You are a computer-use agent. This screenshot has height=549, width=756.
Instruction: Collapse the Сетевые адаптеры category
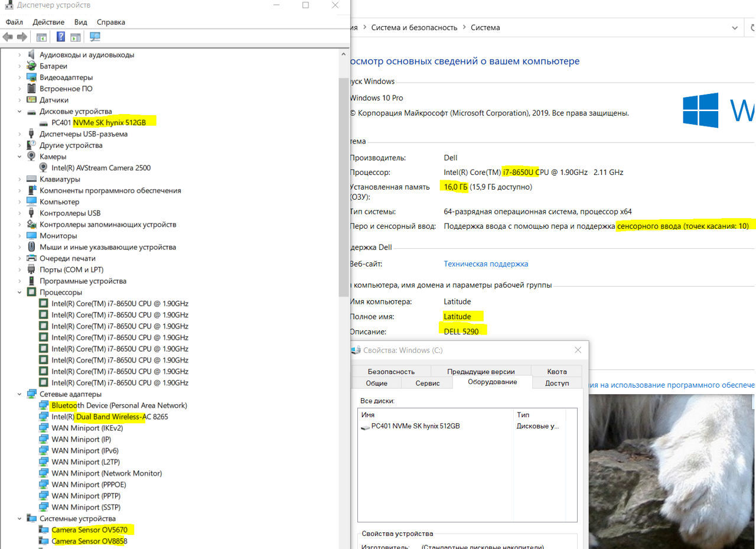(x=19, y=394)
